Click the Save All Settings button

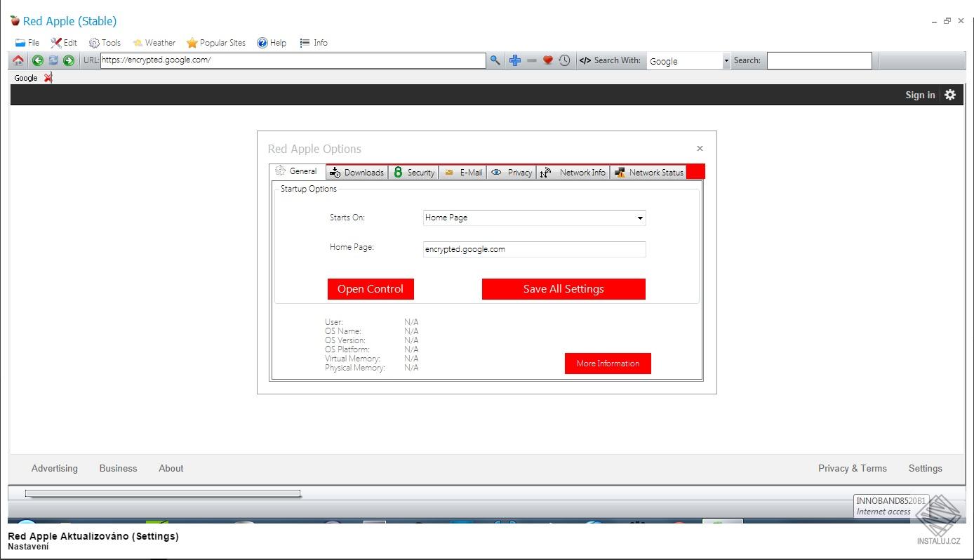click(563, 289)
